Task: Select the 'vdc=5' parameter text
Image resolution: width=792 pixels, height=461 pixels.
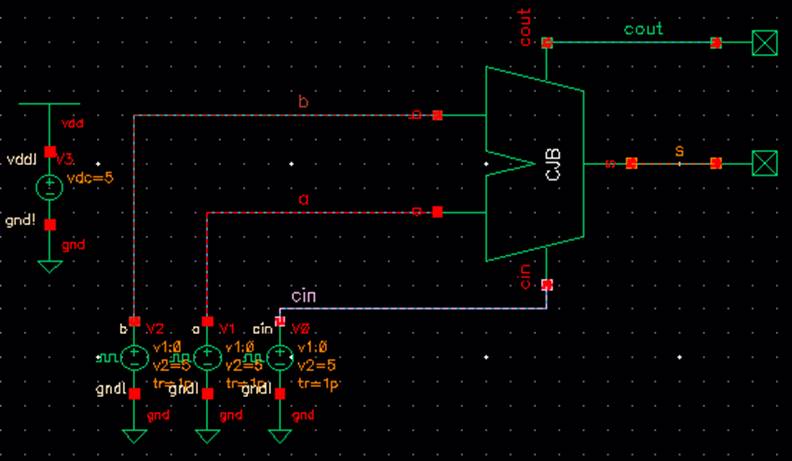Action: (x=90, y=178)
